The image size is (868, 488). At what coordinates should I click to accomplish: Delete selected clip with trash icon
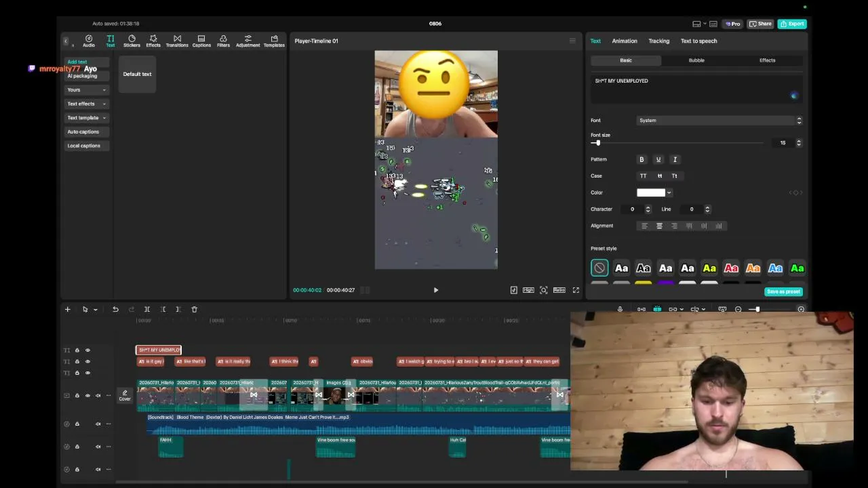(194, 309)
